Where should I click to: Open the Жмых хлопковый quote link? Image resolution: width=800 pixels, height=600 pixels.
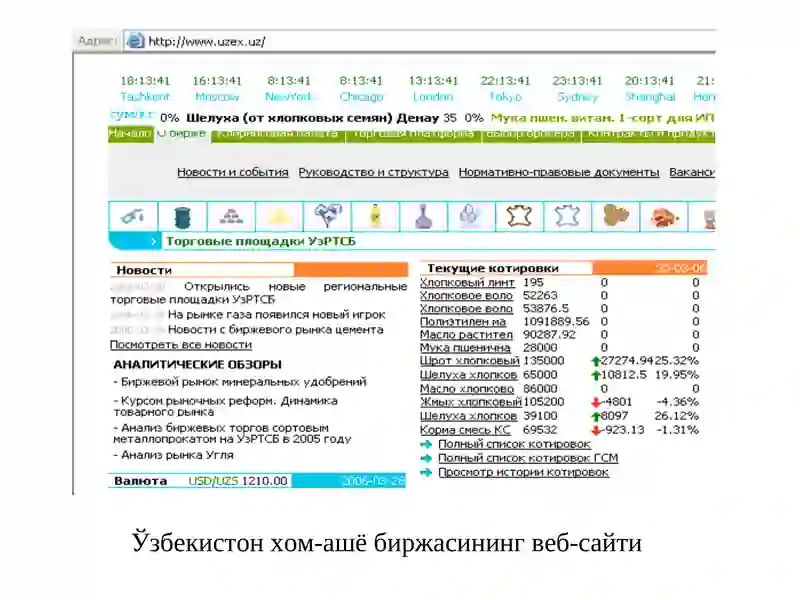click(x=470, y=402)
